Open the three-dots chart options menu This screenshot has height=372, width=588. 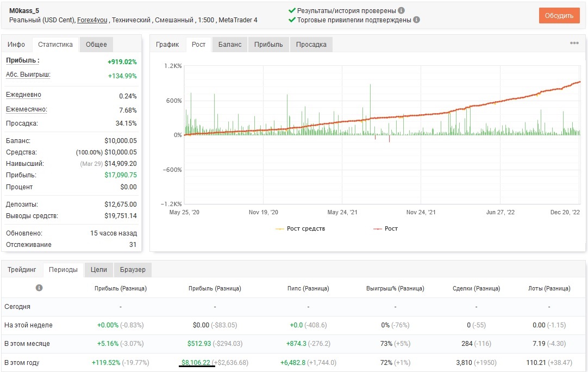[574, 43]
